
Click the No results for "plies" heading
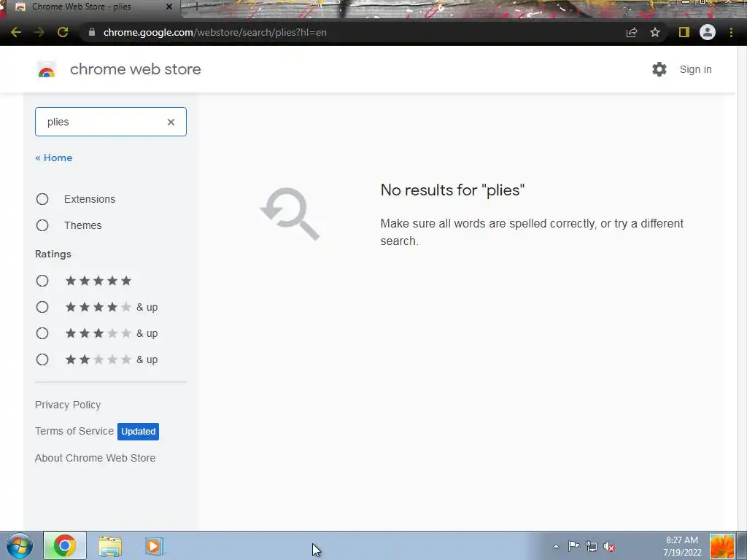point(452,190)
